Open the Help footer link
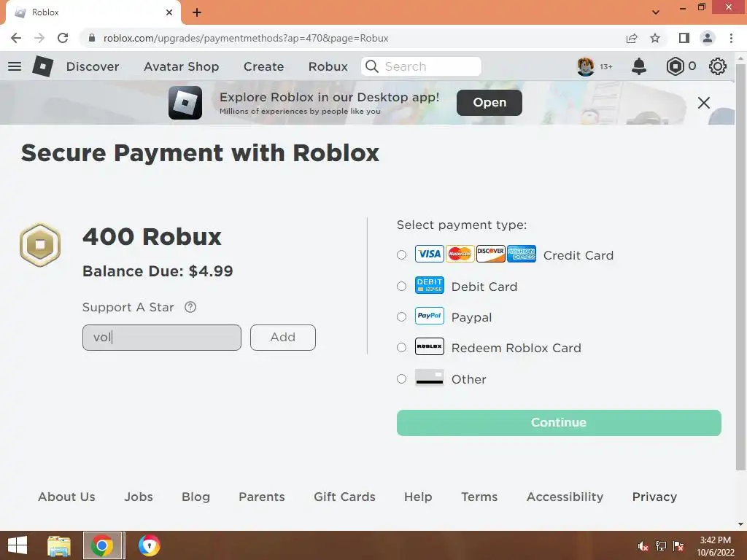Image resolution: width=747 pixels, height=560 pixels. [418, 497]
